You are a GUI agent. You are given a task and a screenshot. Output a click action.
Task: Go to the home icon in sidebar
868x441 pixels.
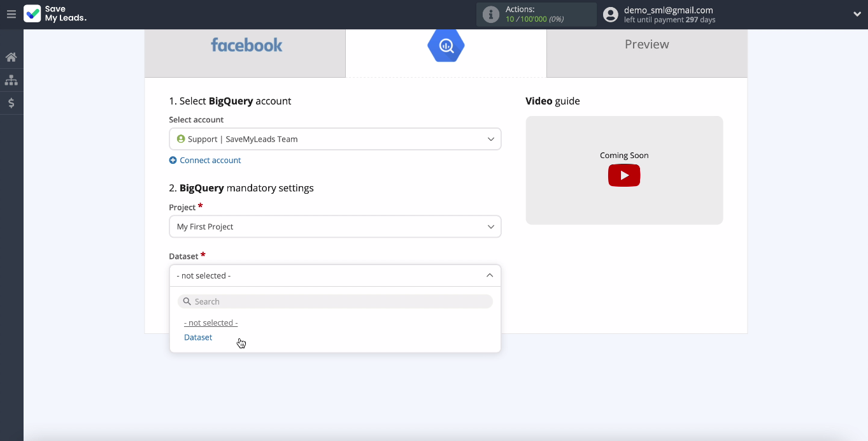click(11, 57)
